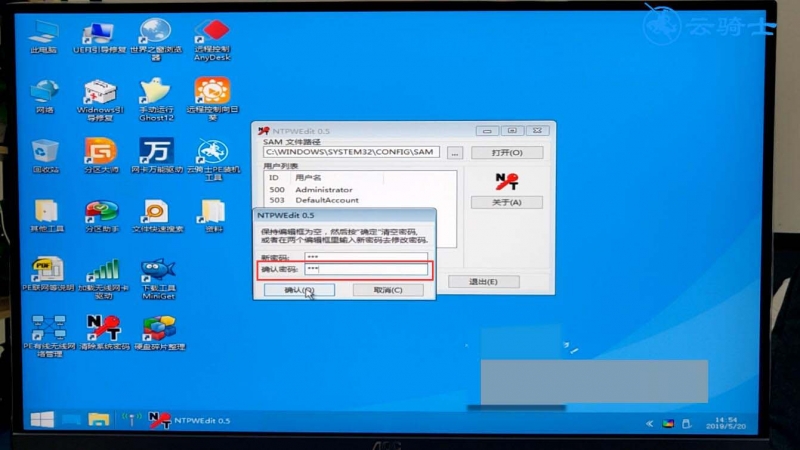This screenshot has width=800, height=450.
Task: Select the Administrator user row
Action: coord(360,189)
